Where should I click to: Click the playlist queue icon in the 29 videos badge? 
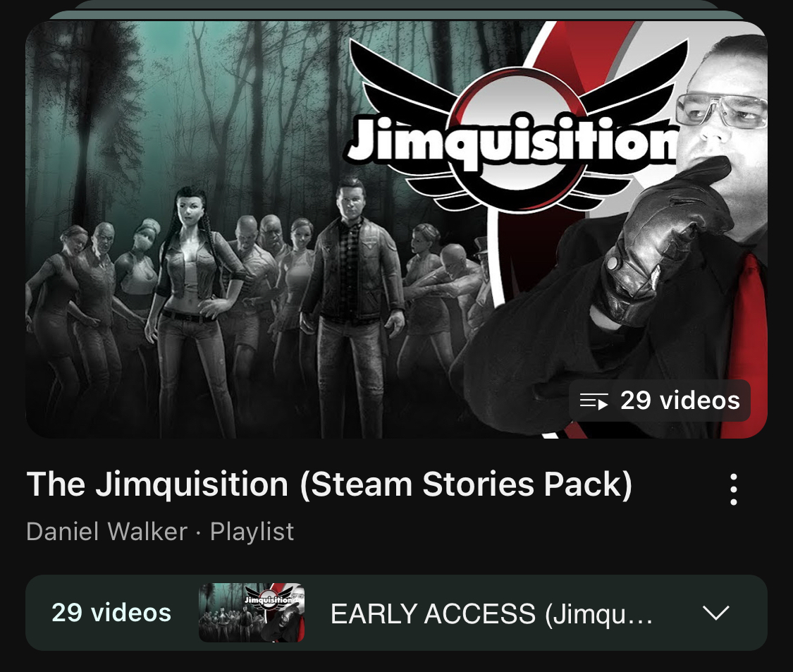594,401
